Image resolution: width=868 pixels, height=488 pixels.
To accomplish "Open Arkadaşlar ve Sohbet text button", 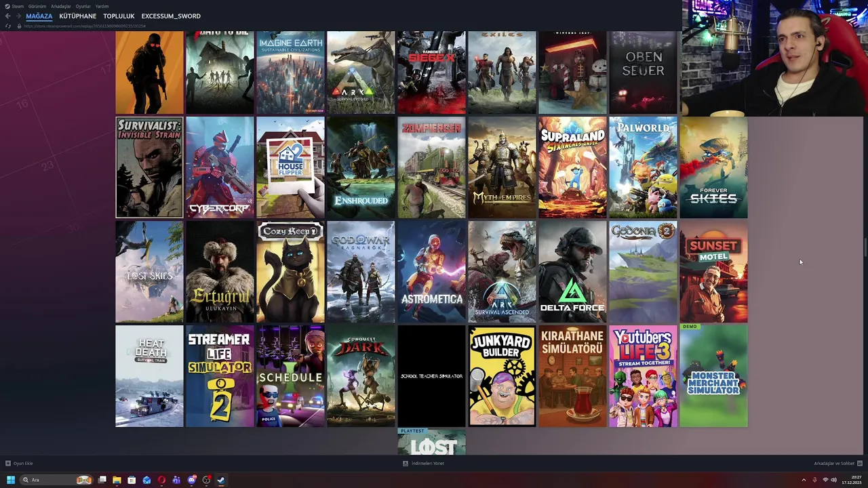I will [x=834, y=464].
